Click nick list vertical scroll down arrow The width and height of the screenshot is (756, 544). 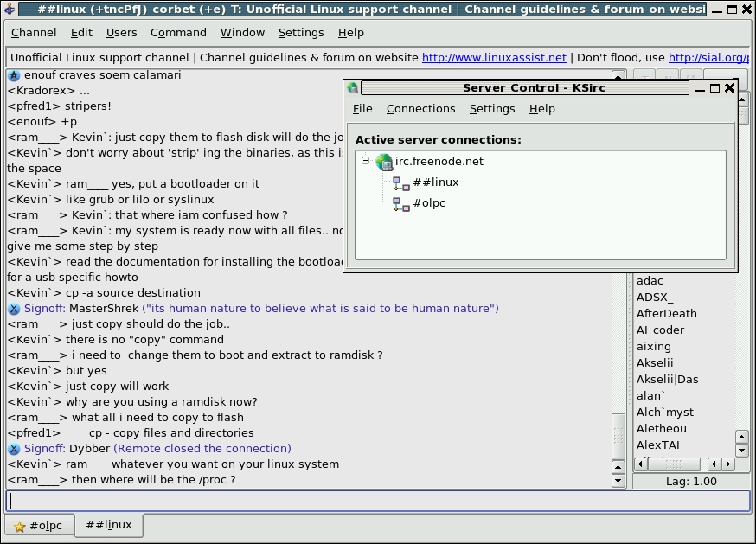[x=742, y=451]
